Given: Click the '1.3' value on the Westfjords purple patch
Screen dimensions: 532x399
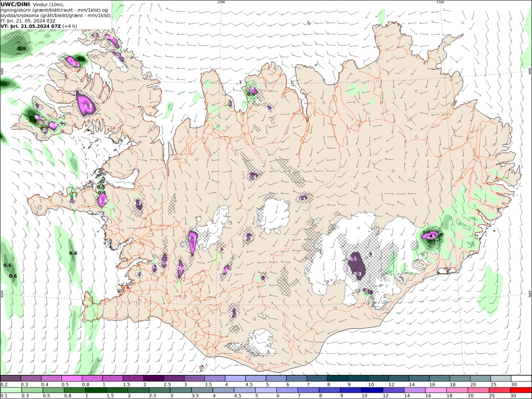Looking at the screenshot, I should click(x=88, y=106).
